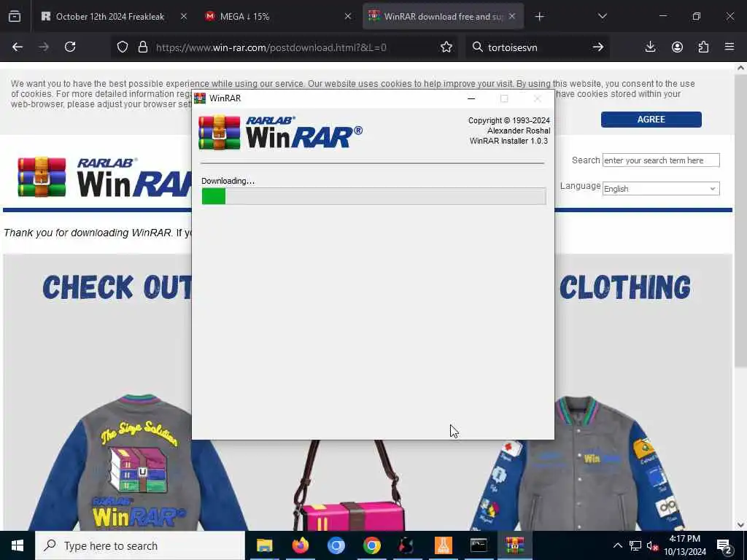Open File Explorer from taskbar
This screenshot has height=560, width=747.
click(x=264, y=545)
